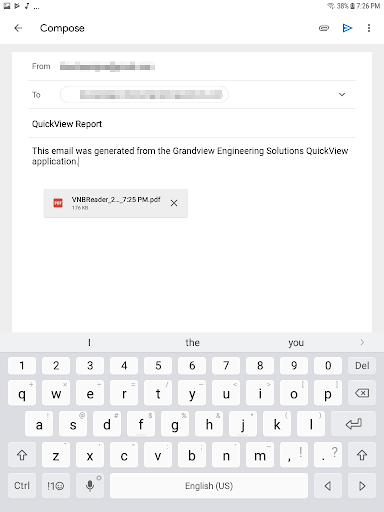Tap the keyboard return key

[x=353, y=424]
